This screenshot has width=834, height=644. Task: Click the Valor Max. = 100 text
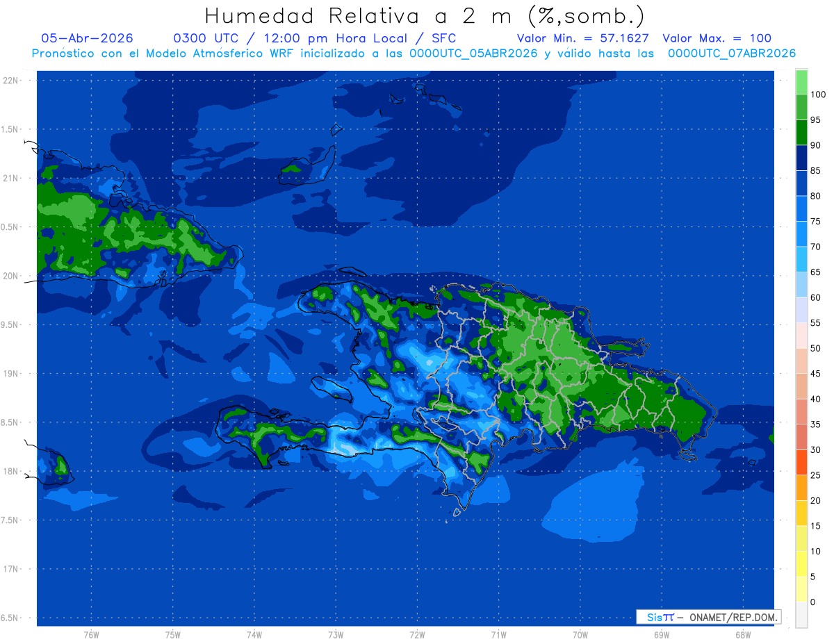pos(717,38)
